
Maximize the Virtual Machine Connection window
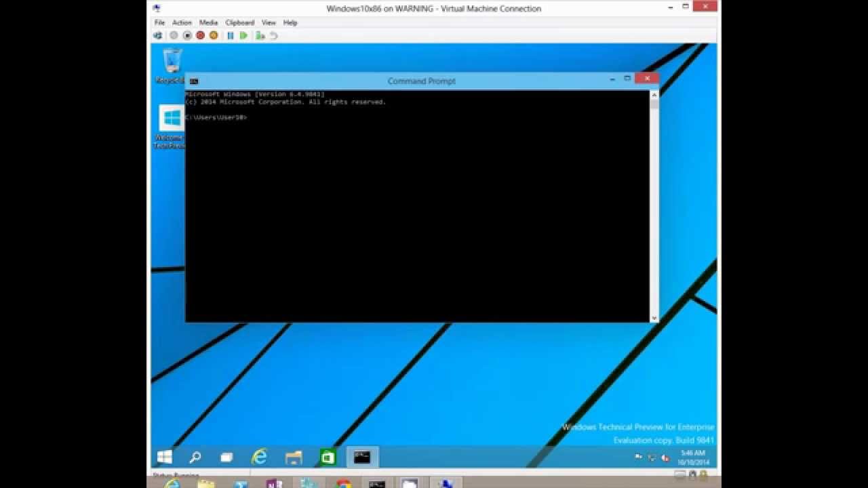coord(685,7)
